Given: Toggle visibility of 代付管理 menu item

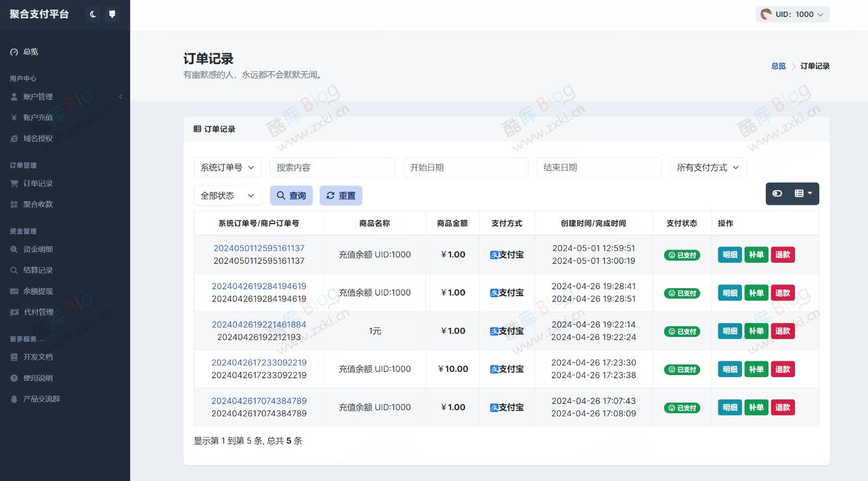Looking at the screenshot, I should tap(39, 312).
